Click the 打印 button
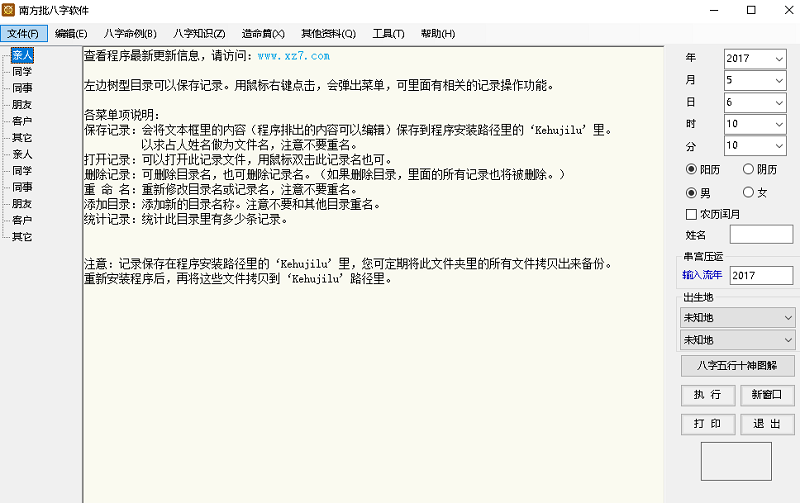800x503 pixels. (x=708, y=424)
